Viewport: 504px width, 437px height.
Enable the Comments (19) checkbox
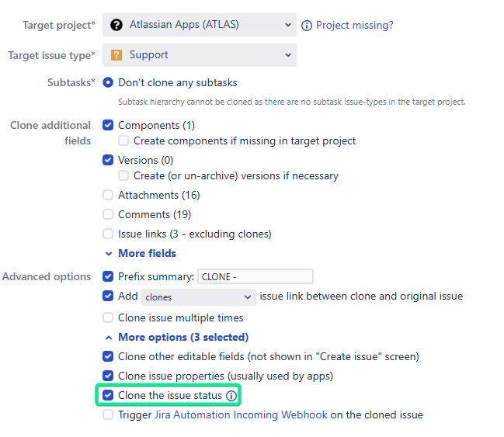(x=108, y=214)
